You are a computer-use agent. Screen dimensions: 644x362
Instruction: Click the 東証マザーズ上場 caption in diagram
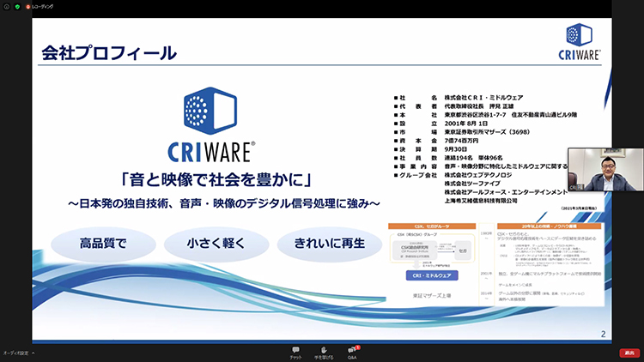(432, 295)
